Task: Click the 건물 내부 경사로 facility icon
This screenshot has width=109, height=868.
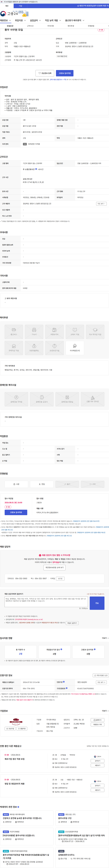Action: click(x=92, y=399)
